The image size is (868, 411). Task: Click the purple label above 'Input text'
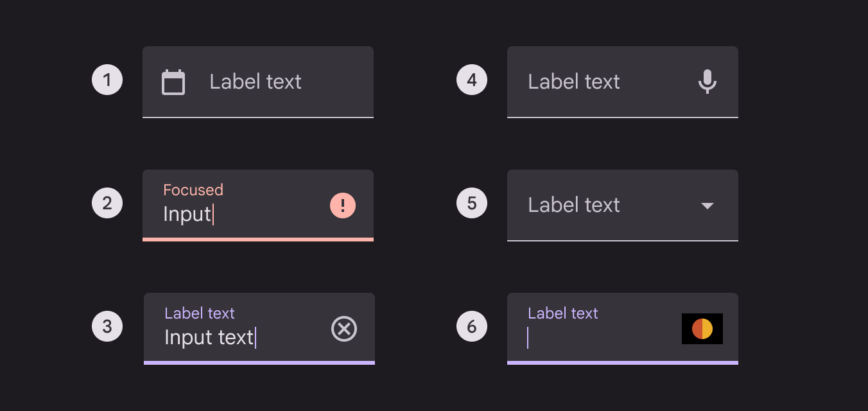pyautogui.click(x=200, y=313)
